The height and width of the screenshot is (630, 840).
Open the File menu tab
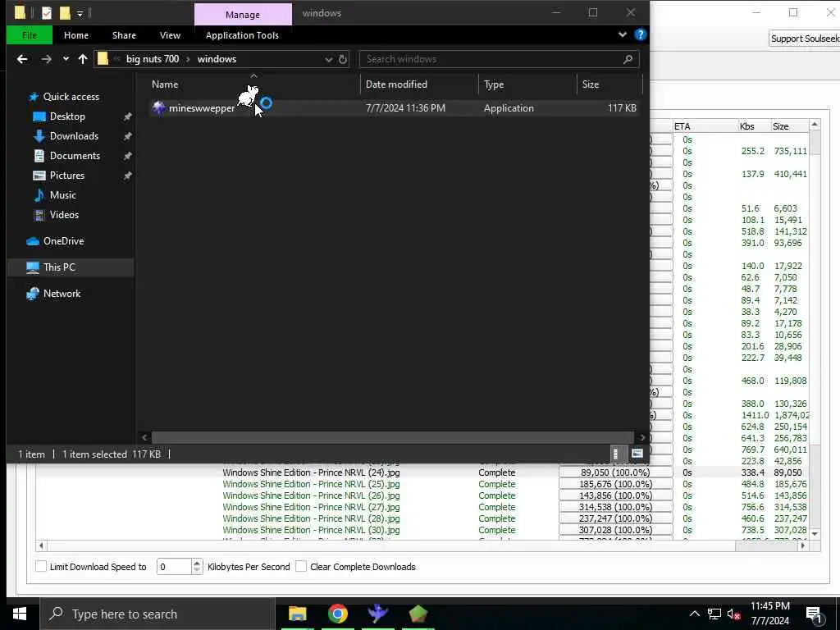30,35
